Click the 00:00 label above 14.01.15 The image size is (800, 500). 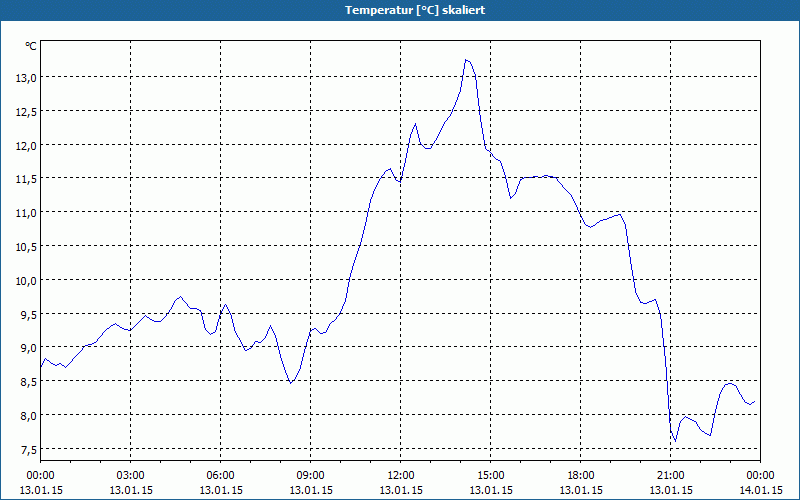coord(760,476)
